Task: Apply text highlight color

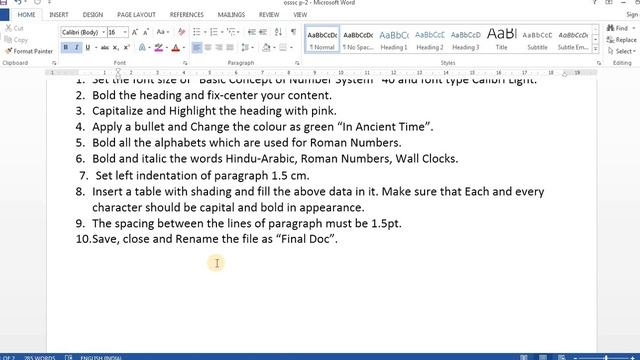Action: click(159, 48)
